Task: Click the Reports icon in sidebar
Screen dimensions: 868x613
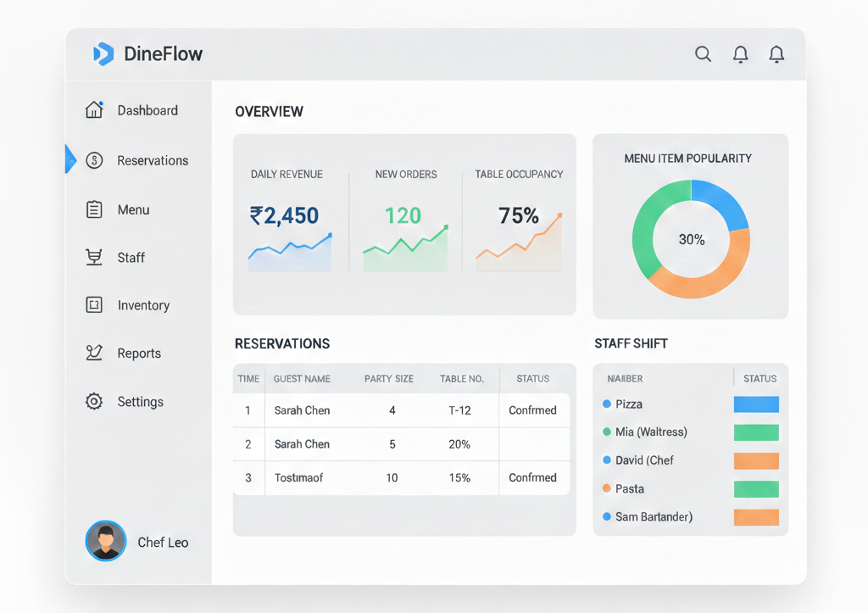Action: tap(94, 353)
